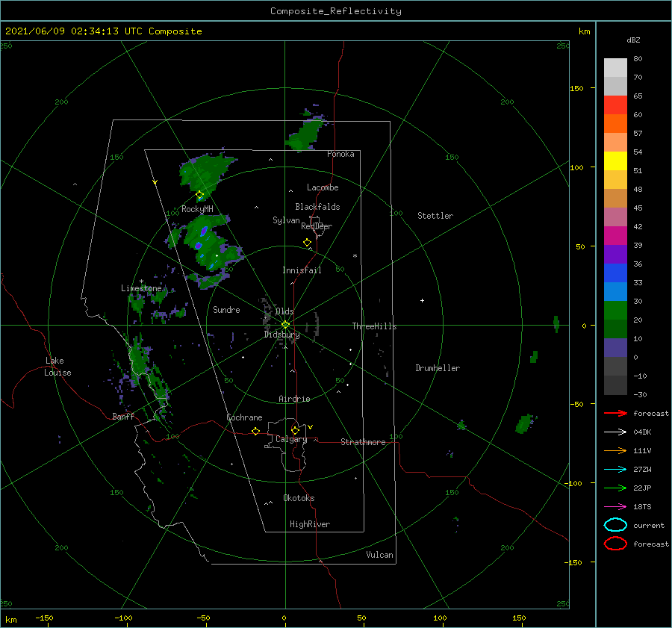The image size is (672, 628).
Task: Click the RedDeer city label
Action: 317,226
